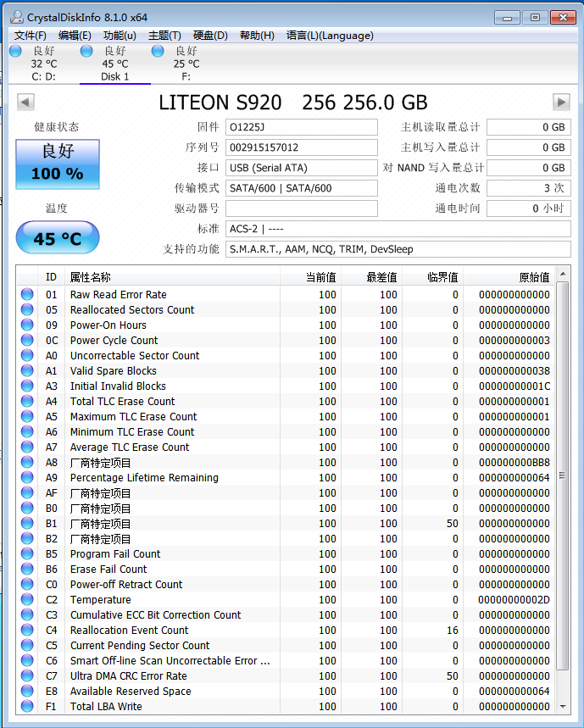Viewport: 584px width, 728px height.
Task: Click status orb of Maximum TLC Erase Count
Action: pyautogui.click(x=27, y=416)
